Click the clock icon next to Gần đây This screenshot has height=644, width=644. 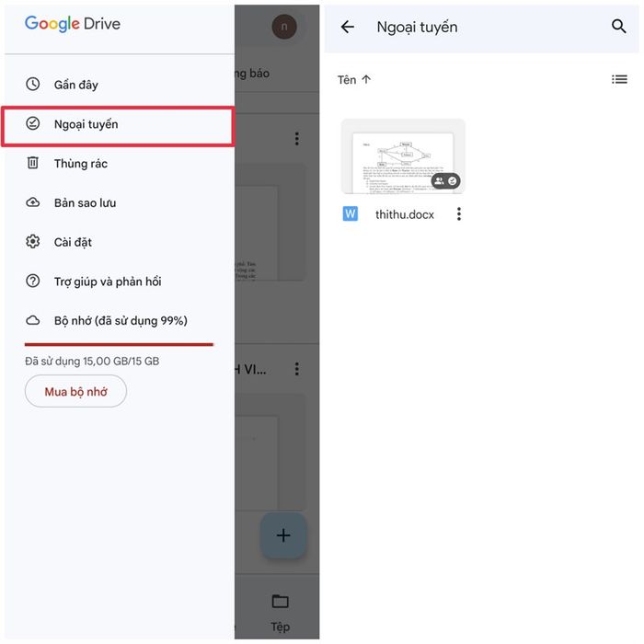click(x=33, y=85)
